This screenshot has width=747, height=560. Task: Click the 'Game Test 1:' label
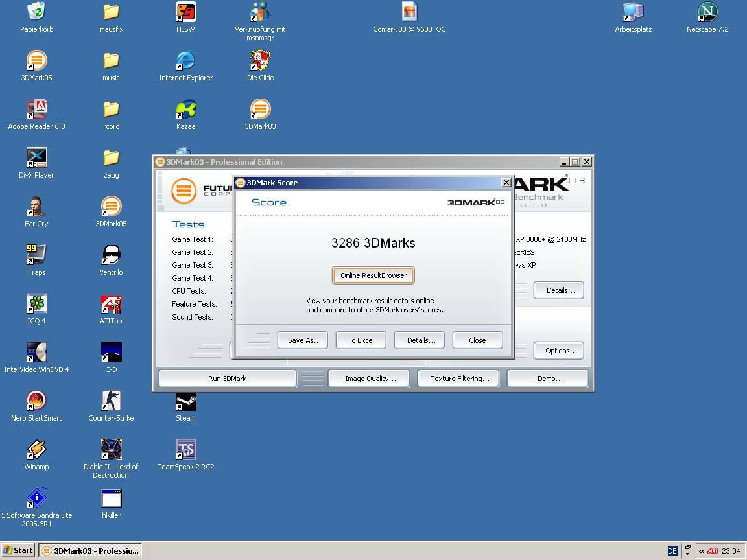pyautogui.click(x=193, y=239)
